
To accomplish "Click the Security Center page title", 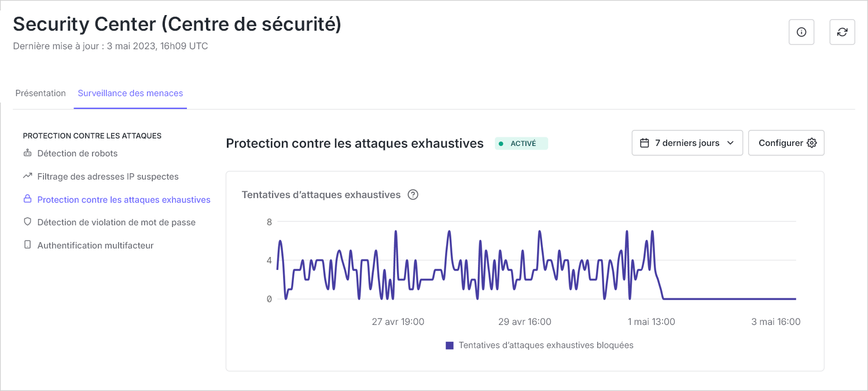I will 177,24.
